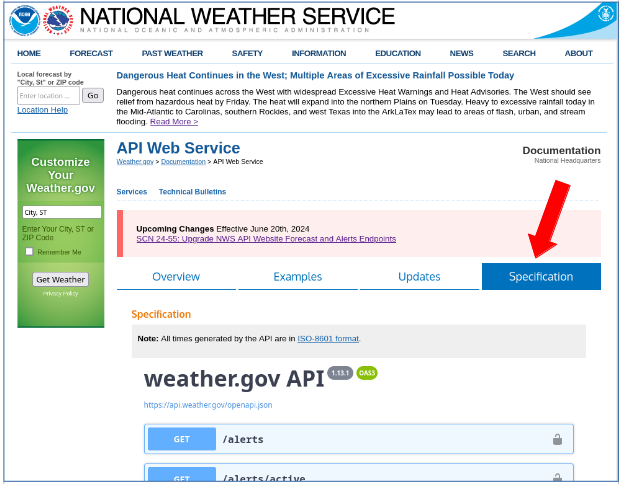
Task: Open the ABOUT menu
Action: tap(579, 53)
